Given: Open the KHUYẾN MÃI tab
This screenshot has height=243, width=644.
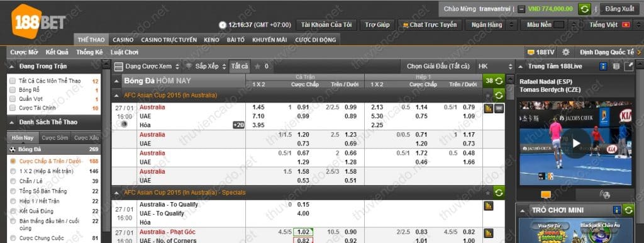Looking at the screenshot, I should 269,40.
